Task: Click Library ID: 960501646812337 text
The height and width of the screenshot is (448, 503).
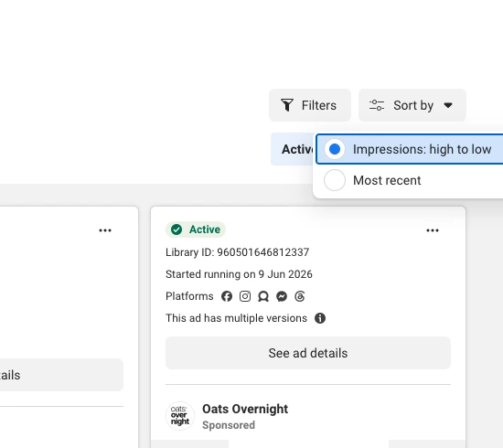Action: 238,252
